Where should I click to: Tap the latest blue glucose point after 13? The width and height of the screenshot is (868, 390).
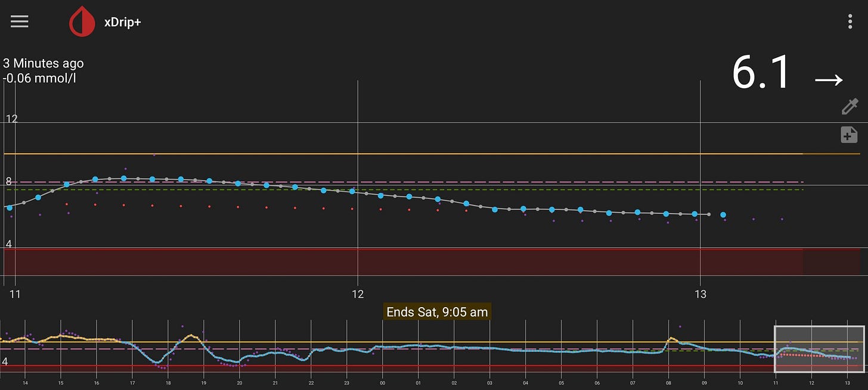tap(723, 215)
